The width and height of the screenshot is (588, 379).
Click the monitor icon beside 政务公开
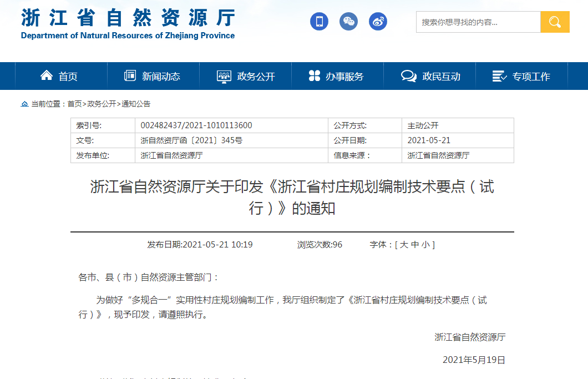[x=224, y=76]
